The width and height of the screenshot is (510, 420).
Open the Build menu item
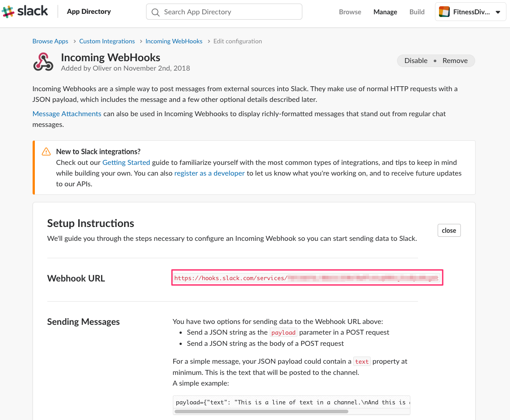pos(417,12)
